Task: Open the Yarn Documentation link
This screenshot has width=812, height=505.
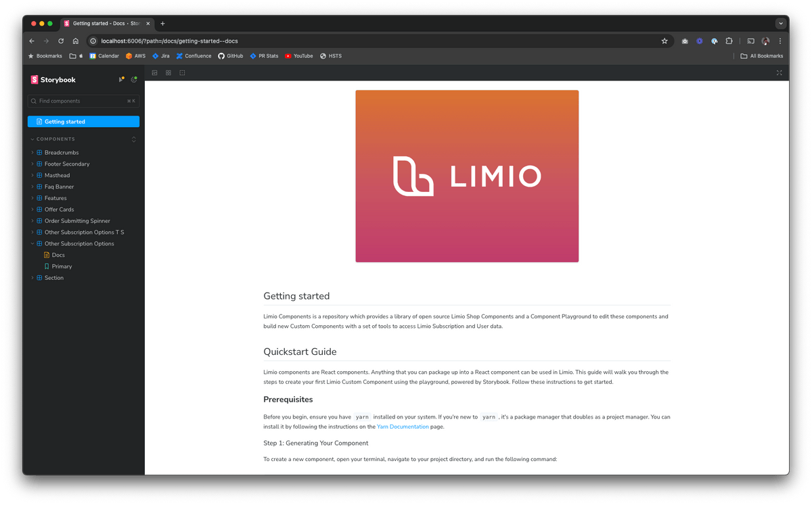Action: pyautogui.click(x=403, y=427)
